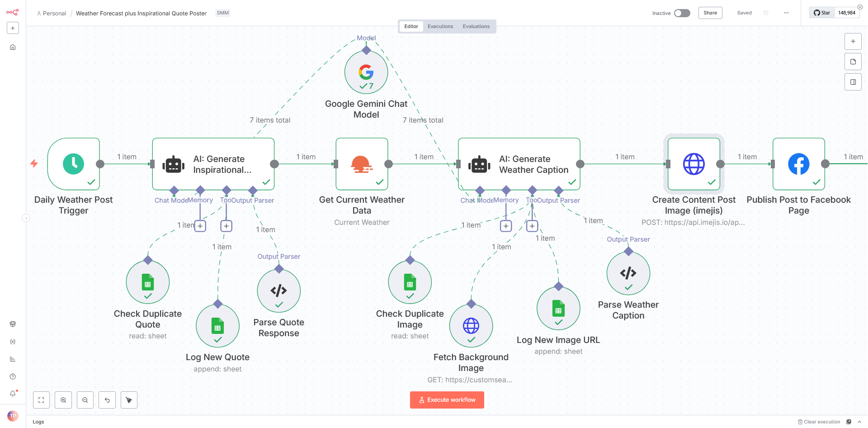Click the zoom in canvas icon
This screenshot has height=428, width=868.
(x=63, y=400)
